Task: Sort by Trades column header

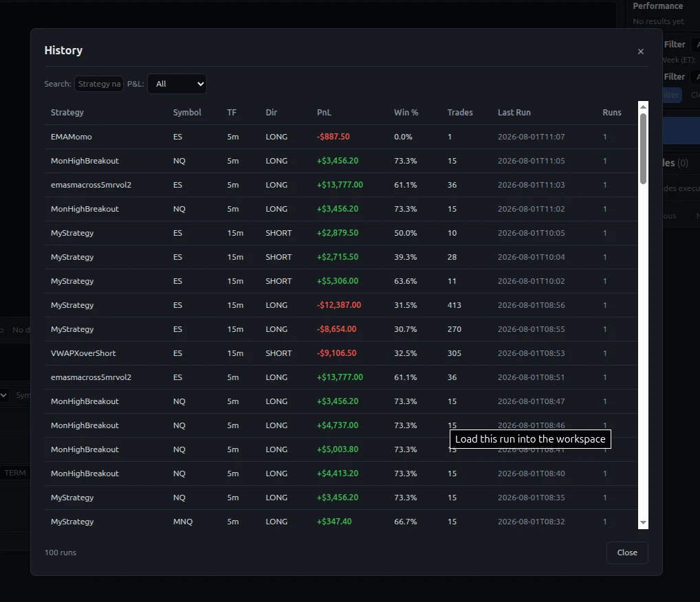Action: [460, 113]
